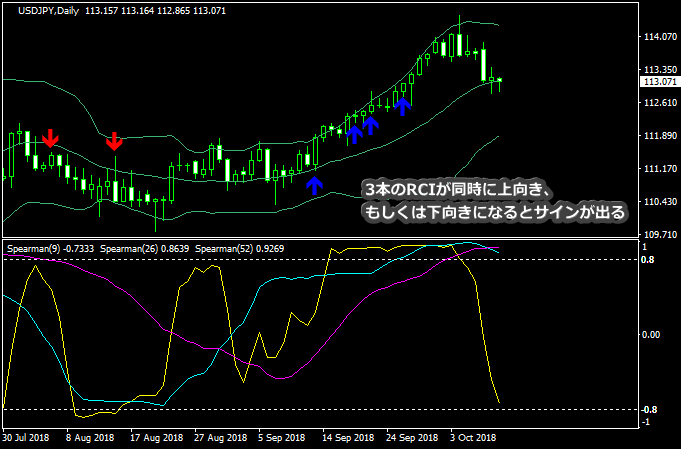Viewport: 681px width, 449px height.
Task: Select the 111.890 price axis label
Action: pos(660,136)
